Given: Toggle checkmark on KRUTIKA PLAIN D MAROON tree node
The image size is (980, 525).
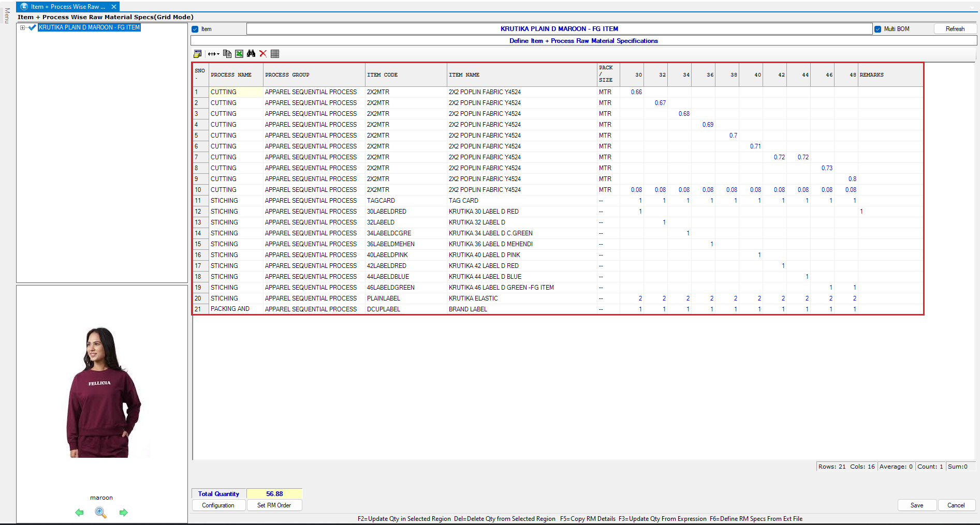Looking at the screenshot, I should (33, 27).
